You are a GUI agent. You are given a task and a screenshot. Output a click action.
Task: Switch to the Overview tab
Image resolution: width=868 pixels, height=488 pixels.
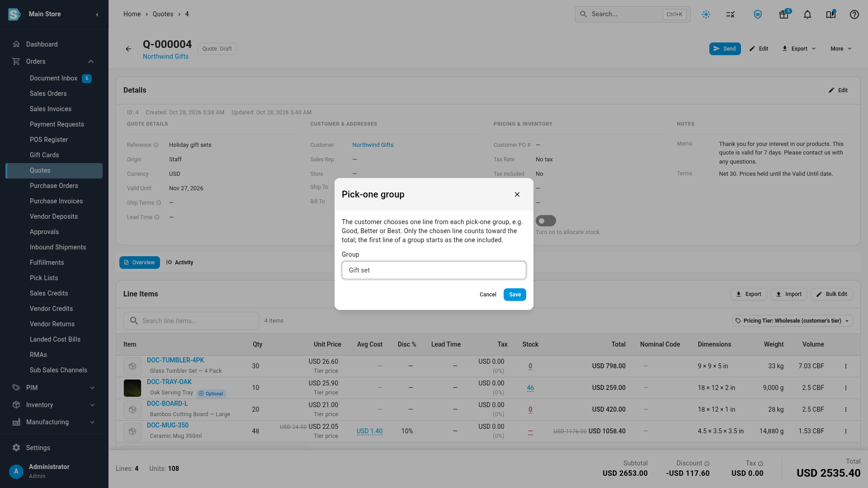[x=140, y=263]
